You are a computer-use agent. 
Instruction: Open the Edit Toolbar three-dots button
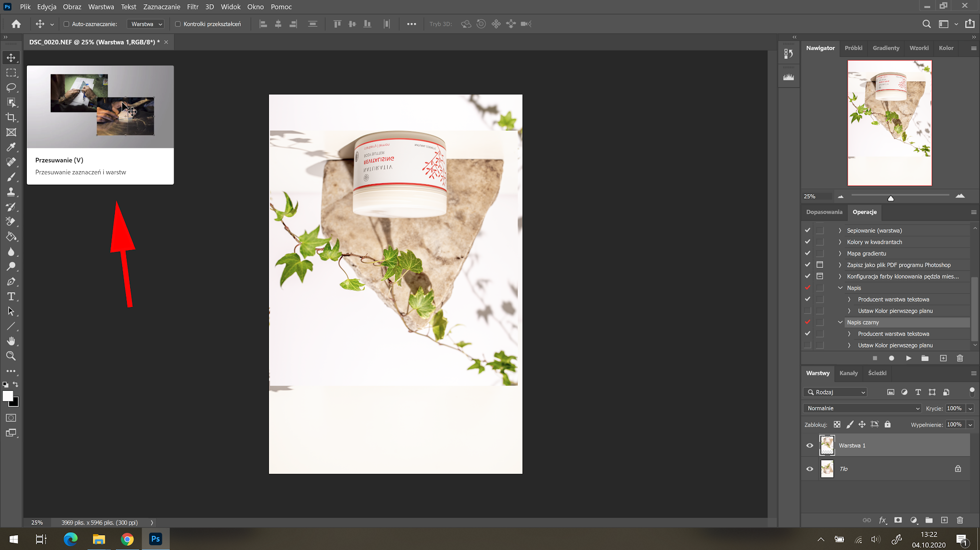click(x=11, y=371)
